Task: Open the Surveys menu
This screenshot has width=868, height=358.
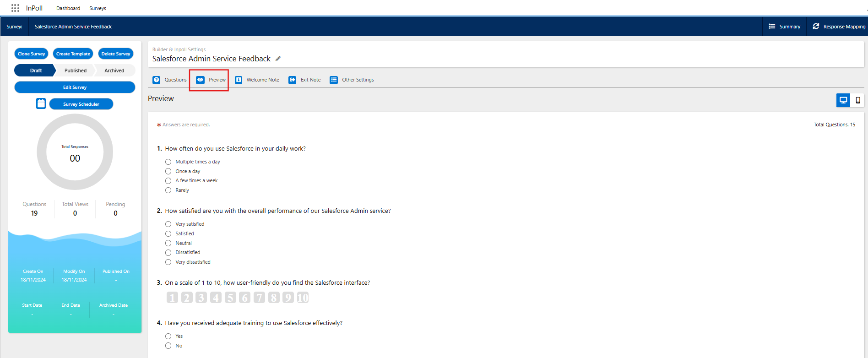Action: pos(98,8)
